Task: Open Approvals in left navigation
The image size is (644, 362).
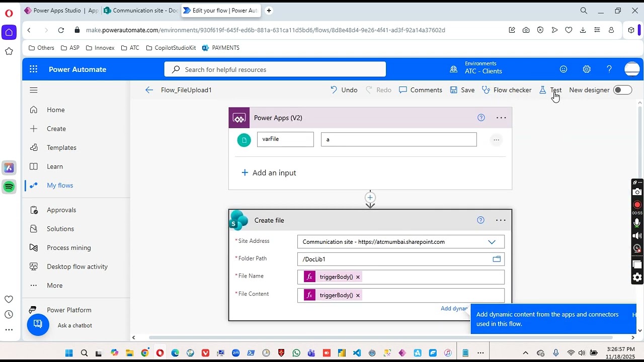Action: pyautogui.click(x=61, y=210)
